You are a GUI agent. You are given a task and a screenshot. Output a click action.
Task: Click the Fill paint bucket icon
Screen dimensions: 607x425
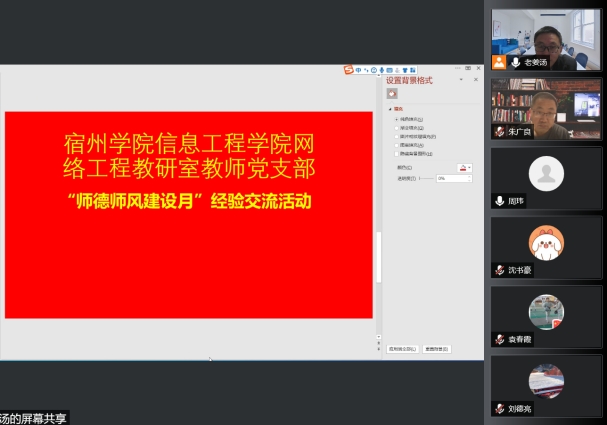392,93
